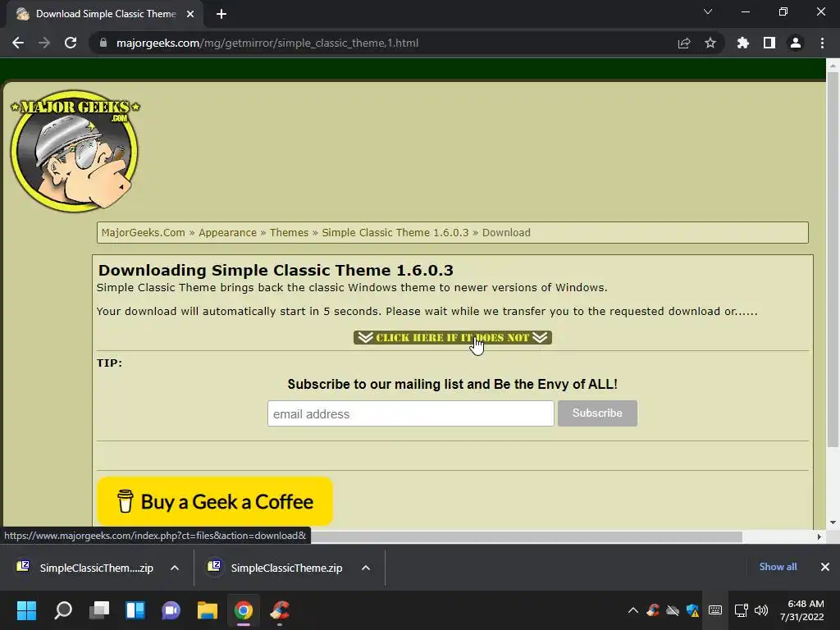Image resolution: width=840 pixels, height=630 pixels.
Task: Go back using the browser back arrow
Action: pyautogui.click(x=18, y=43)
